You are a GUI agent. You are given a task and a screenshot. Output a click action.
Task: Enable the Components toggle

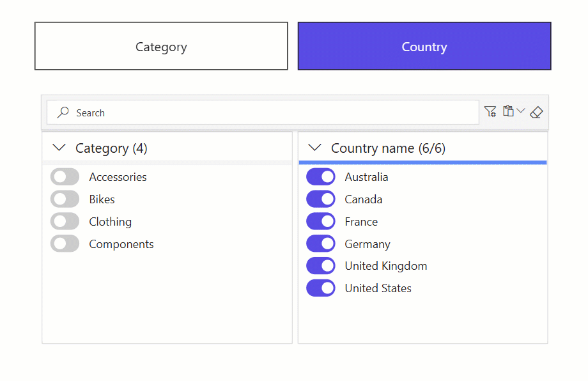65,244
